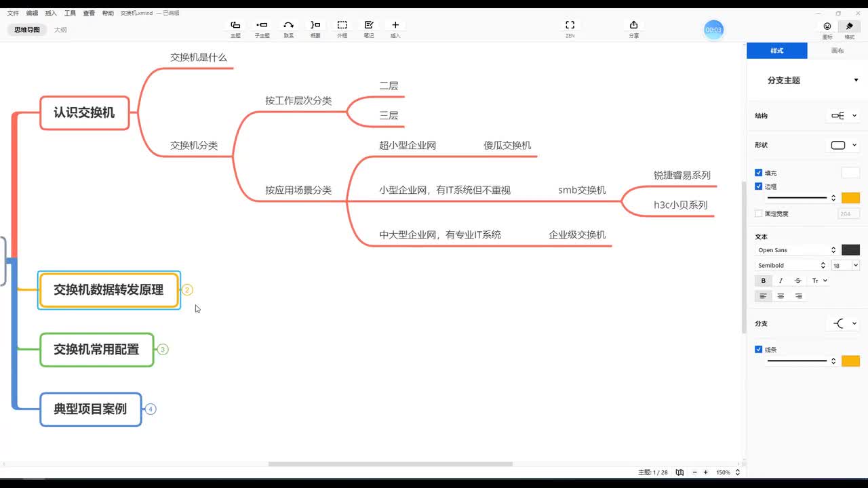Click the recording timer 00:03 badge
Screen dimensions: 868x488
click(x=713, y=30)
